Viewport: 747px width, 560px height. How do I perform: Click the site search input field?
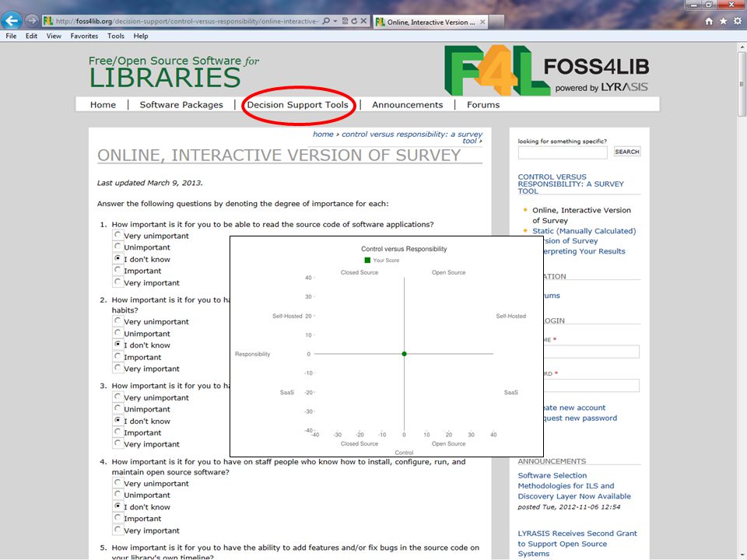pyautogui.click(x=562, y=152)
